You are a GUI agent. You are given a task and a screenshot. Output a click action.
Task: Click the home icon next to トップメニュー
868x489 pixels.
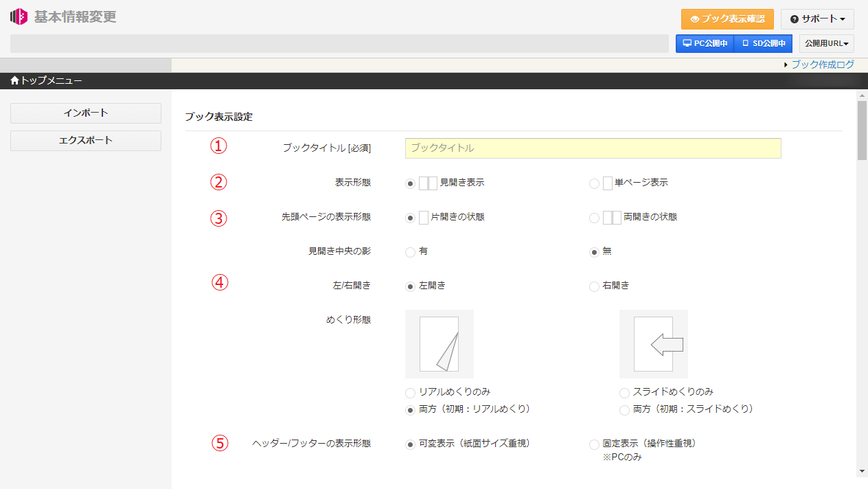(x=14, y=80)
